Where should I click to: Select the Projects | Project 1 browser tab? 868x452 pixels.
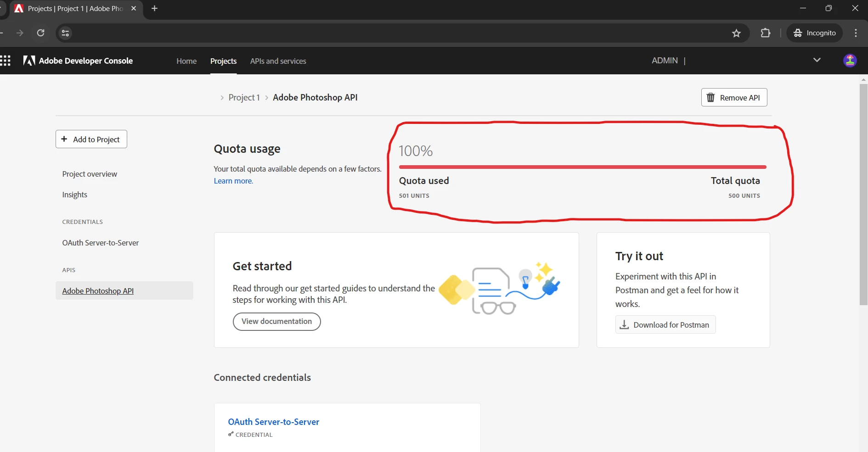click(x=76, y=9)
